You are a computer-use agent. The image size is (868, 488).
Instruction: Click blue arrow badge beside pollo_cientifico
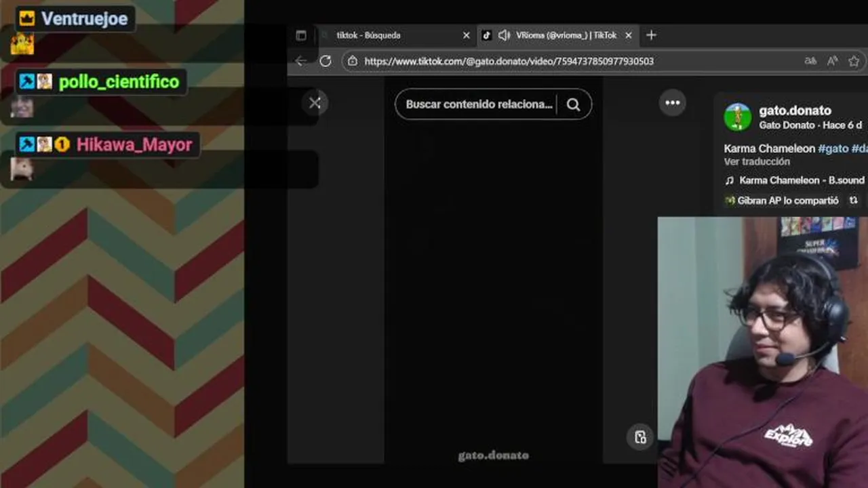tap(26, 82)
